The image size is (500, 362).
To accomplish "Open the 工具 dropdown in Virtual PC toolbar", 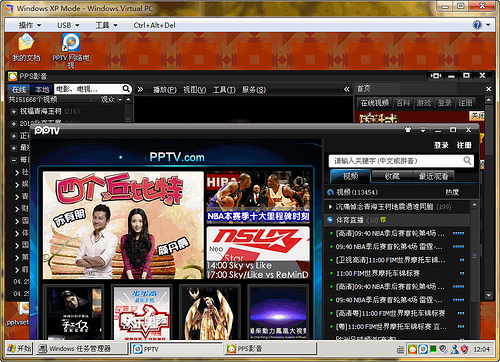I will [x=107, y=25].
